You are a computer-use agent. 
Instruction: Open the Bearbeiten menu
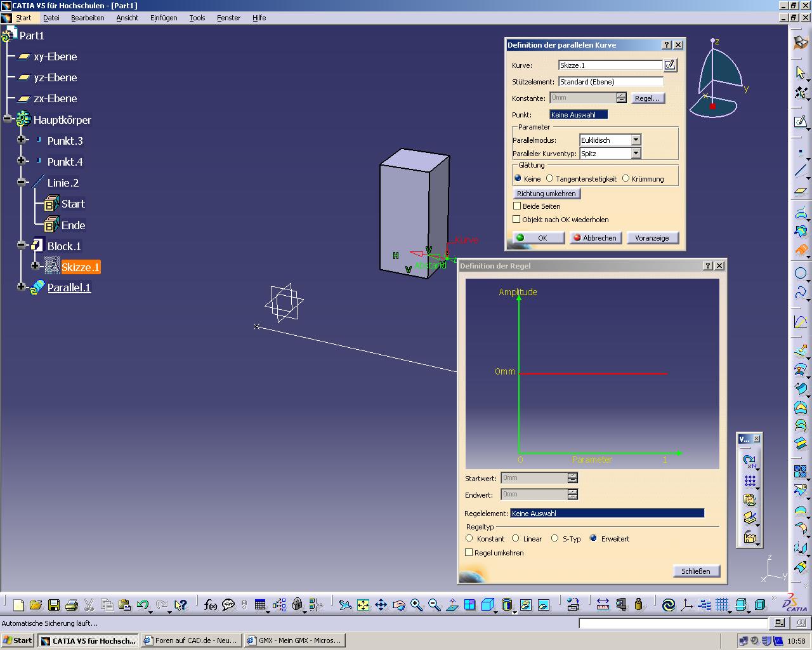(88, 18)
